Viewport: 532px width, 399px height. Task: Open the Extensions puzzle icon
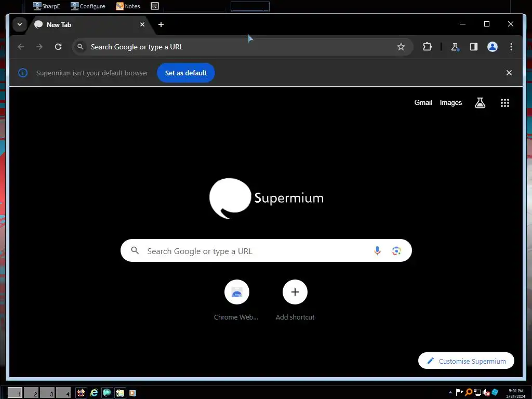click(x=427, y=47)
